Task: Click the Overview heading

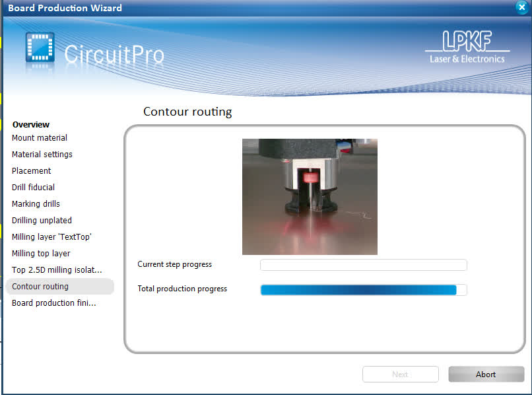Action: click(31, 125)
